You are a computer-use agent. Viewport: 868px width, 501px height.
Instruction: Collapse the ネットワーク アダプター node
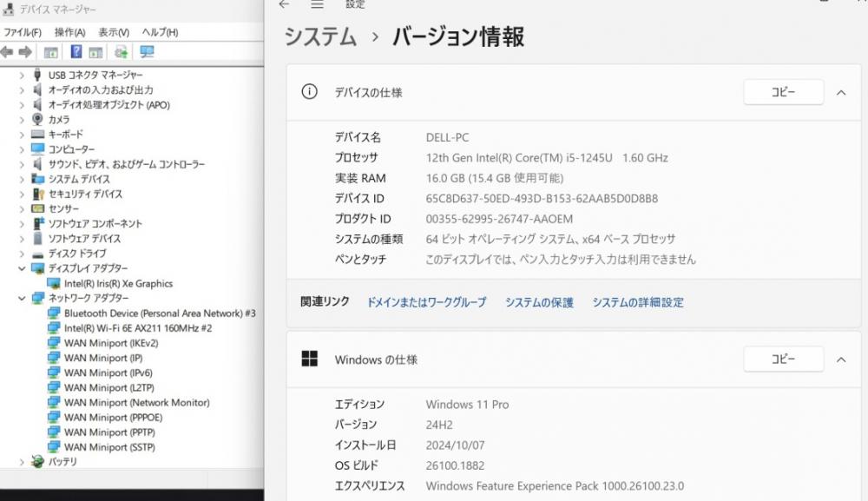pos(22,299)
